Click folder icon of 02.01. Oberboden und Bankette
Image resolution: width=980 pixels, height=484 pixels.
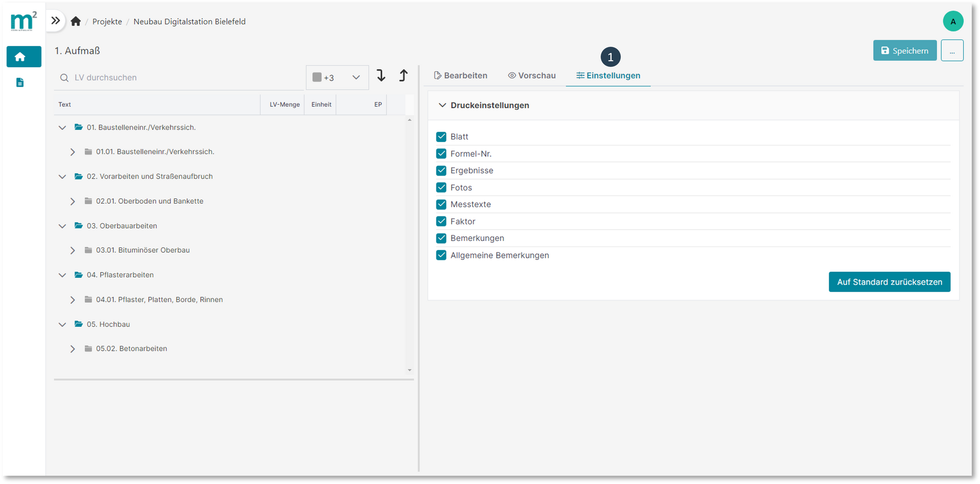(88, 201)
